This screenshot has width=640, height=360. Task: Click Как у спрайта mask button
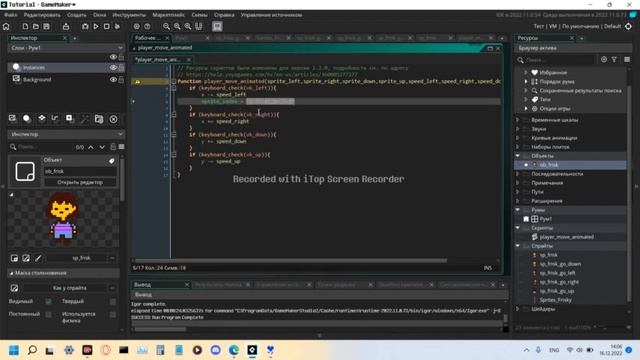tap(69, 288)
